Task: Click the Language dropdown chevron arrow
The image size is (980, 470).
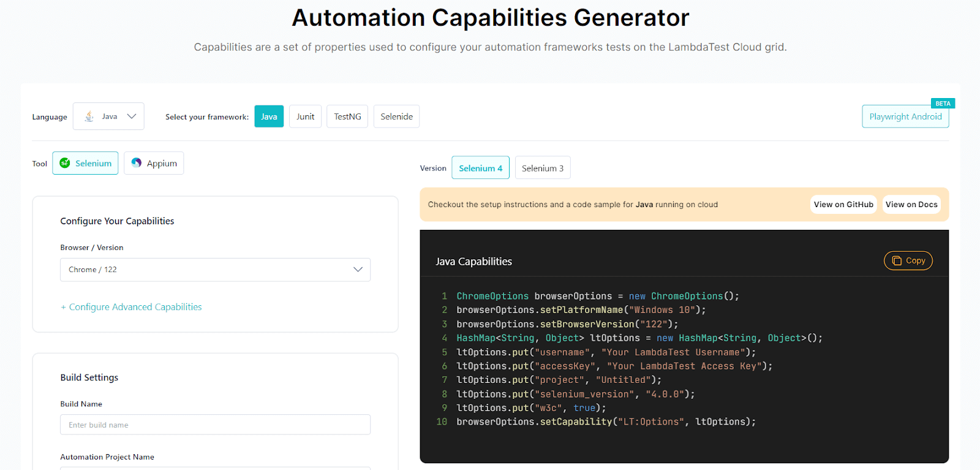Action: tap(132, 116)
